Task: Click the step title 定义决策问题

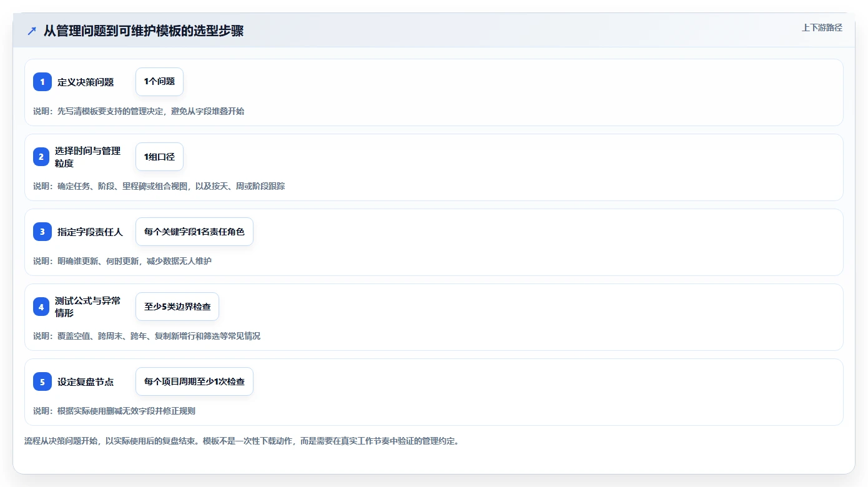Action: (x=86, y=82)
